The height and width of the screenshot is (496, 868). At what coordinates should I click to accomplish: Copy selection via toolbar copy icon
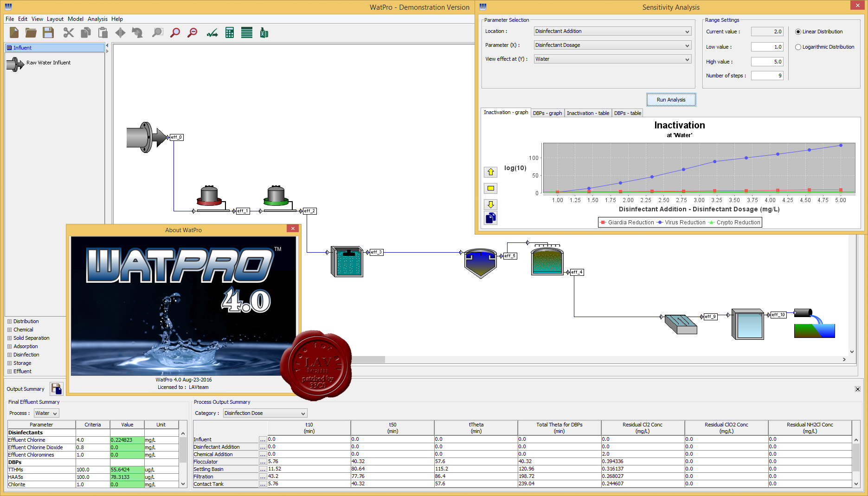86,32
